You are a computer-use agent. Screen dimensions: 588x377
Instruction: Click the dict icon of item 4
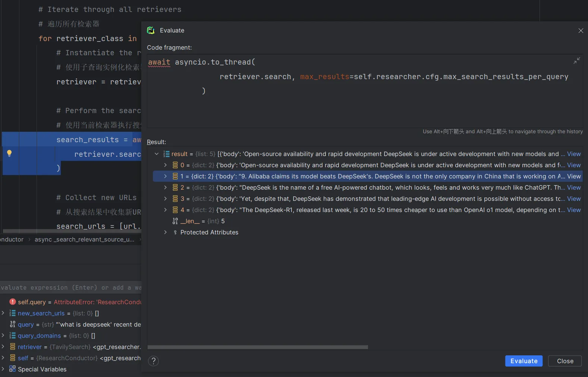pos(175,210)
